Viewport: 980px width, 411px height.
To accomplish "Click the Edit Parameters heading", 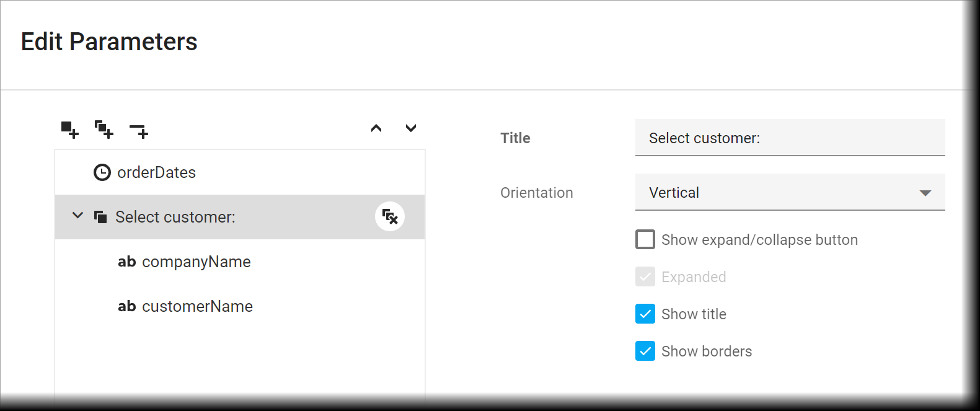I will pyautogui.click(x=109, y=42).
